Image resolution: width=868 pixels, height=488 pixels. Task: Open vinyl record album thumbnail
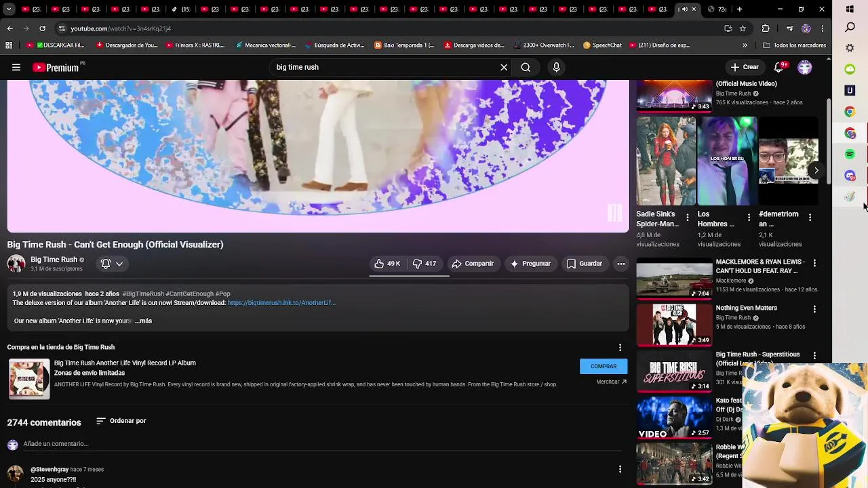29,379
